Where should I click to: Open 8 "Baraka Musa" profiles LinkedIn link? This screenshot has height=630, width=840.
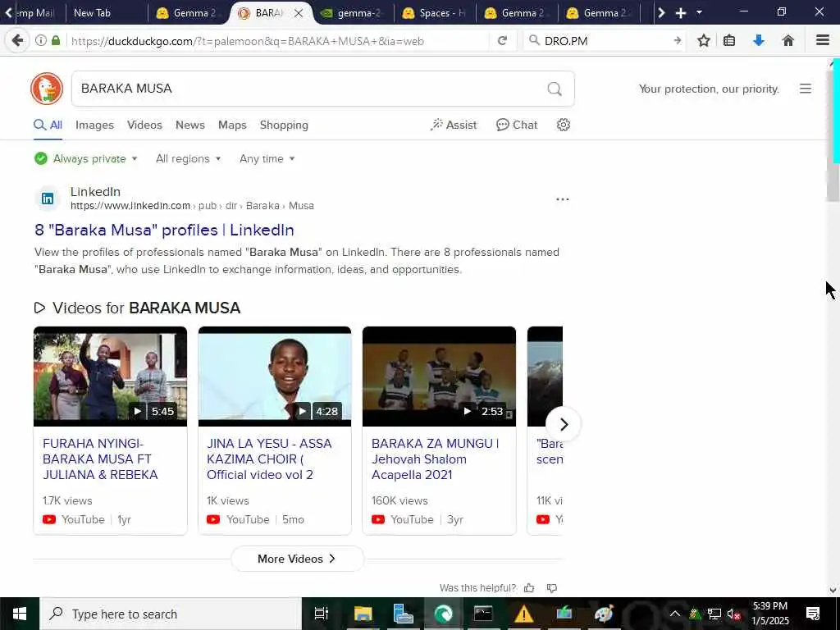tap(164, 230)
